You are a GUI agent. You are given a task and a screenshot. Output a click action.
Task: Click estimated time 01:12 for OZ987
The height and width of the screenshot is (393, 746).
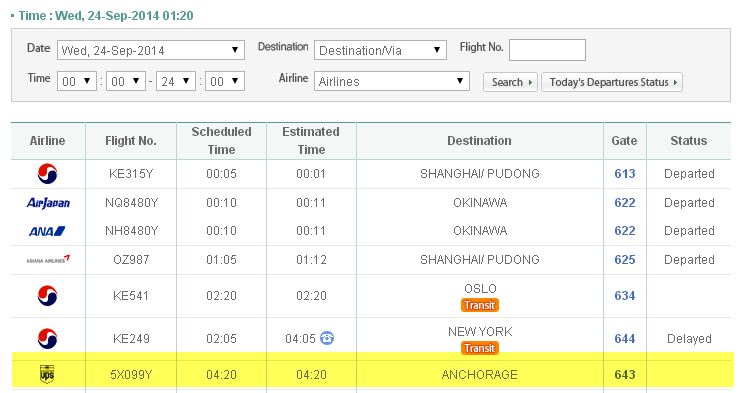point(311,260)
